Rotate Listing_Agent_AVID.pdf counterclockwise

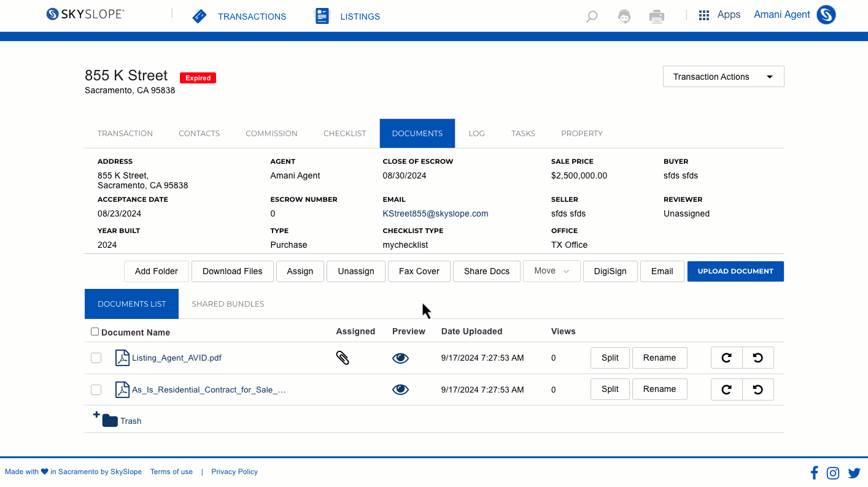pyautogui.click(x=758, y=358)
